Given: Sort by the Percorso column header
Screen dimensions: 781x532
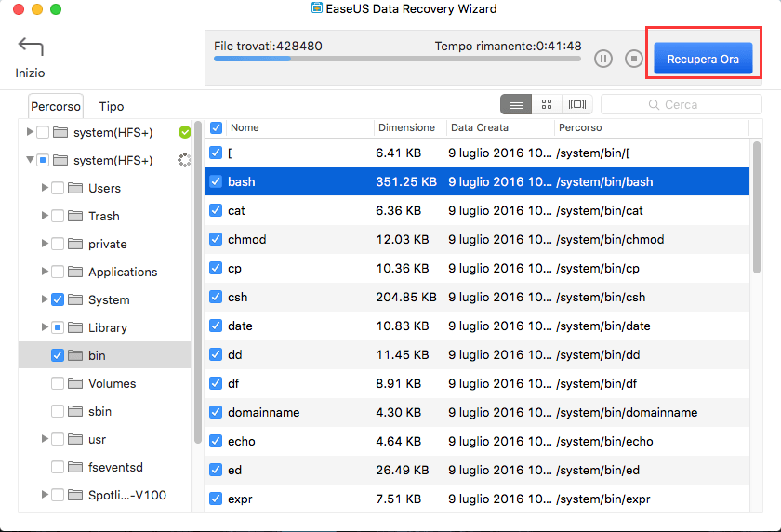Looking at the screenshot, I should tap(652, 127).
